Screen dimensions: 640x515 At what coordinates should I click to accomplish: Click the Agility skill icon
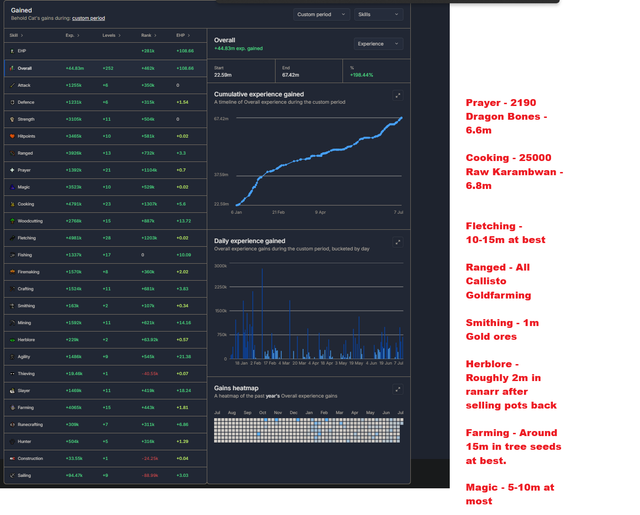point(12,357)
